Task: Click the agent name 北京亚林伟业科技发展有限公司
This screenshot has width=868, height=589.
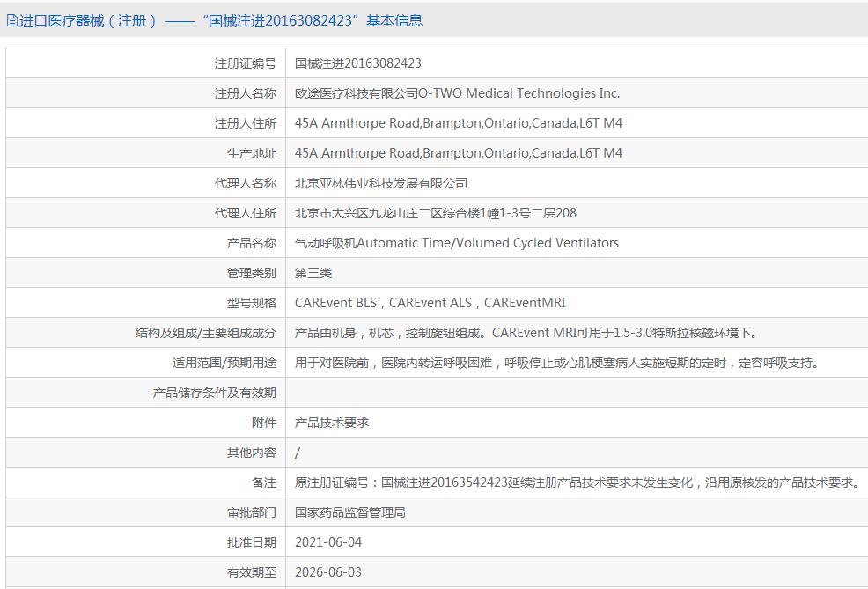Action: [x=380, y=183]
